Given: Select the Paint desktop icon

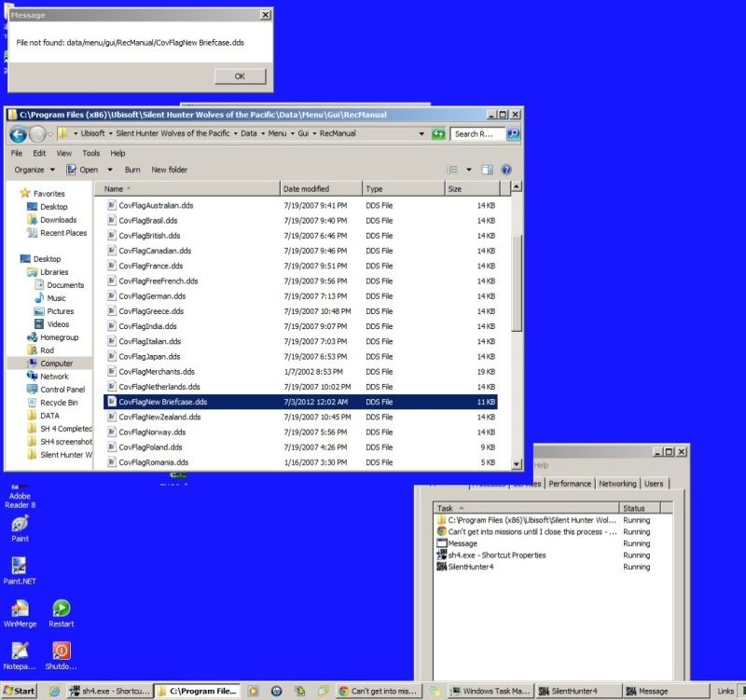Looking at the screenshot, I should coord(20,525).
